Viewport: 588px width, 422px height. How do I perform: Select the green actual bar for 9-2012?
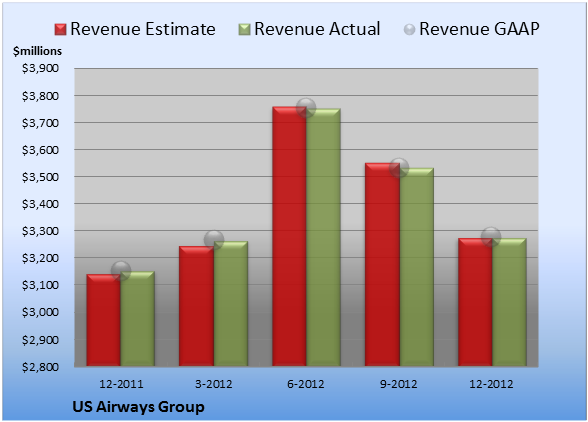416,267
